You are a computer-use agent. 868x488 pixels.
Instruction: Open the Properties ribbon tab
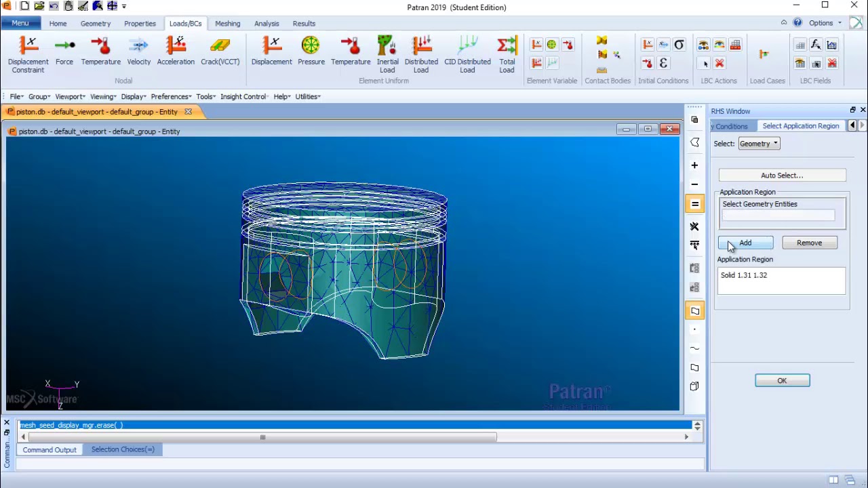coord(140,24)
